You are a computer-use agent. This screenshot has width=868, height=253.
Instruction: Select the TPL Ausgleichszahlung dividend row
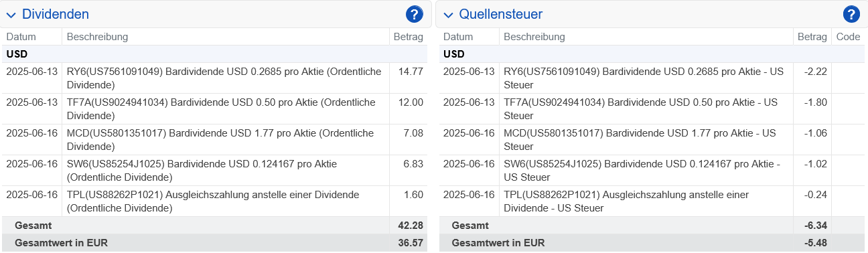click(214, 201)
